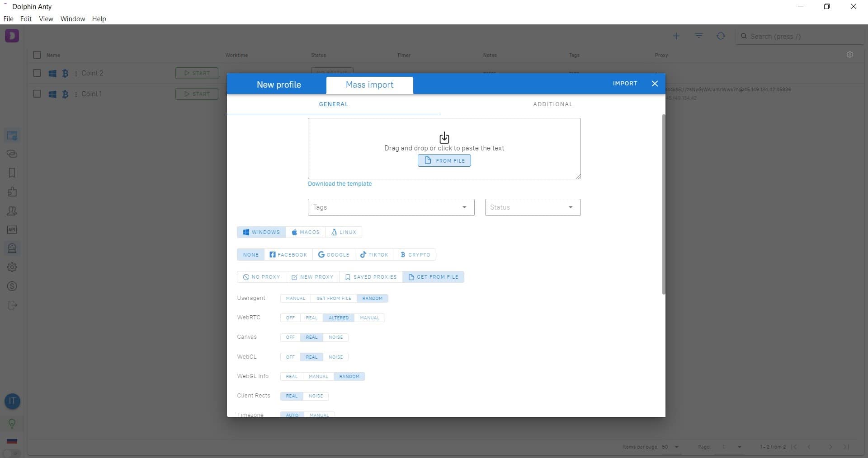The width and height of the screenshot is (868, 458).
Task: Open the automation robot icon in sidebar
Action: (x=12, y=248)
